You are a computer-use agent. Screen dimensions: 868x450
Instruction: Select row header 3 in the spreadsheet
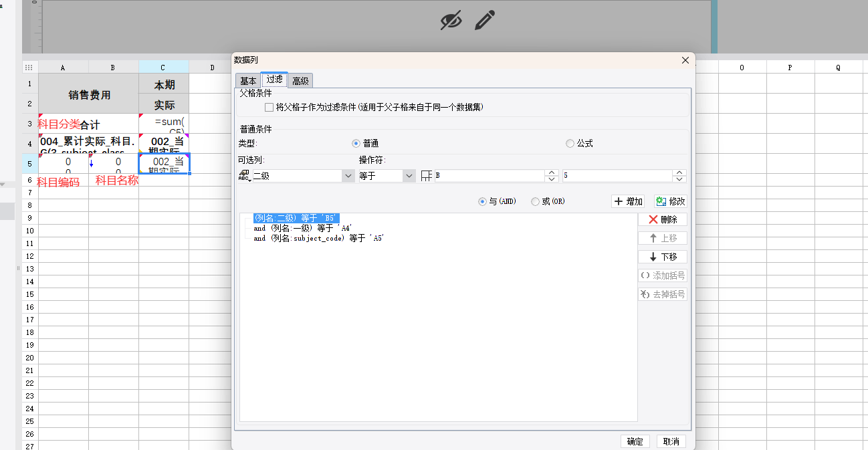[x=30, y=124]
